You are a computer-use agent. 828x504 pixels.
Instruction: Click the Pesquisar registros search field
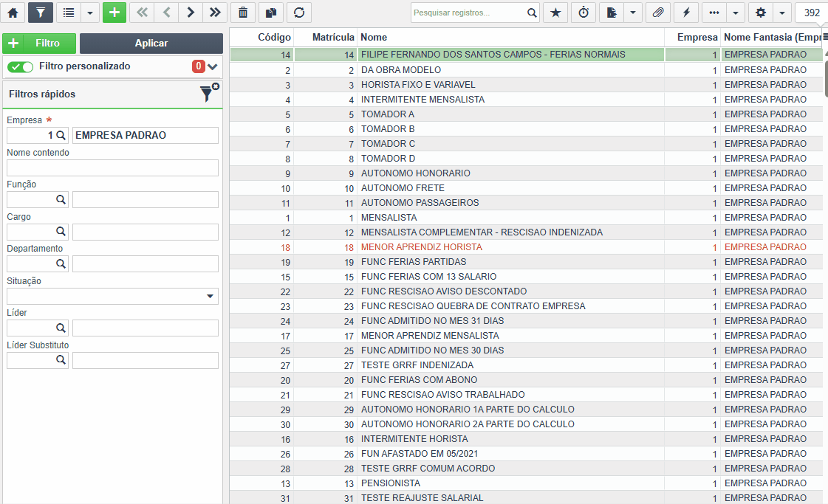pos(468,13)
